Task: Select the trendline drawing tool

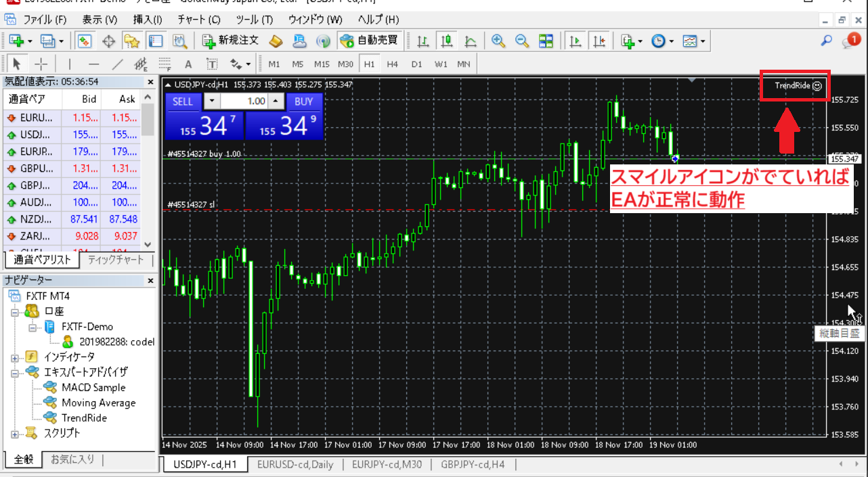Action: (x=117, y=64)
